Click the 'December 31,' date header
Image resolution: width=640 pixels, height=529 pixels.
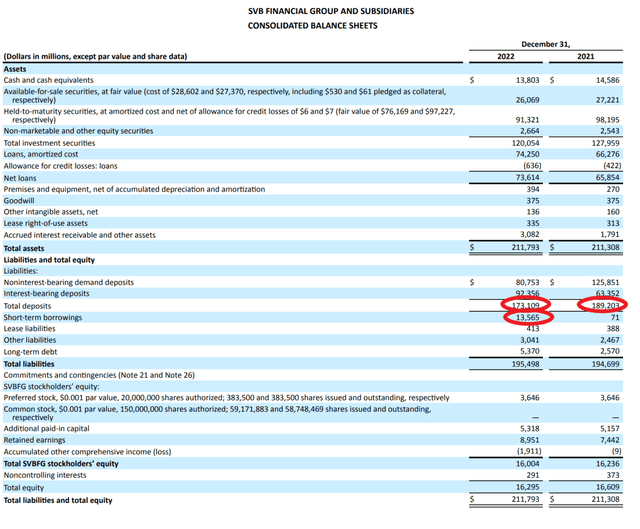pyautogui.click(x=546, y=44)
